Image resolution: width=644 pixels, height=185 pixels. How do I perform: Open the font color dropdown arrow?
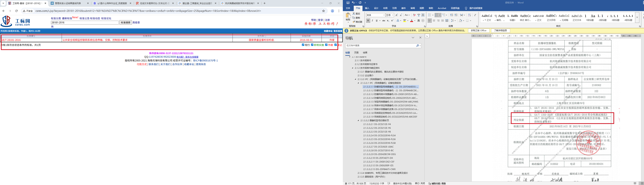click(415, 21)
